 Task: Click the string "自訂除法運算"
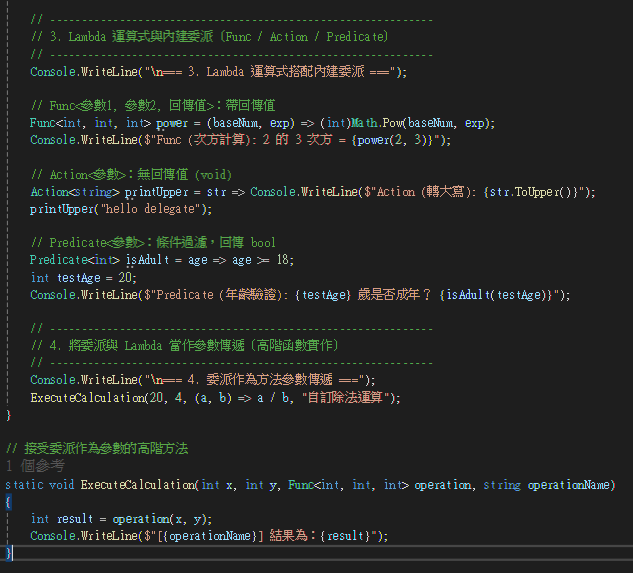pyautogui.click(x=346, y=398)
